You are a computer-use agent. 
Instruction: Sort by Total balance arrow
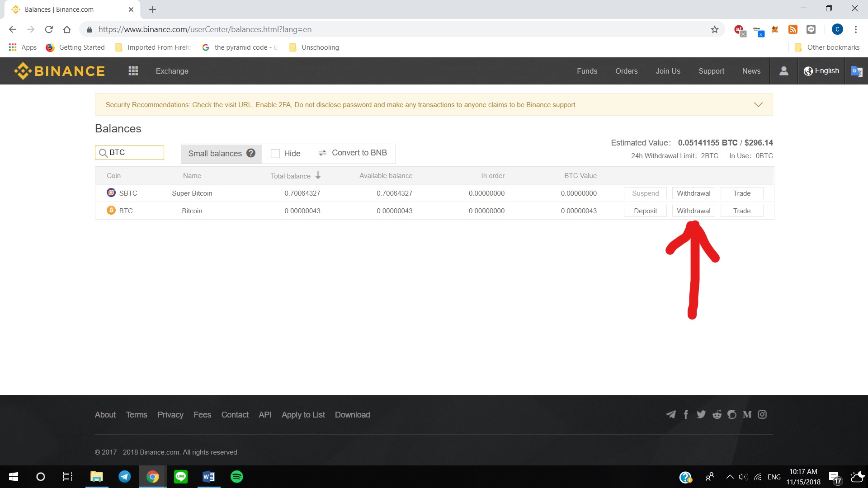pos(318,175)
